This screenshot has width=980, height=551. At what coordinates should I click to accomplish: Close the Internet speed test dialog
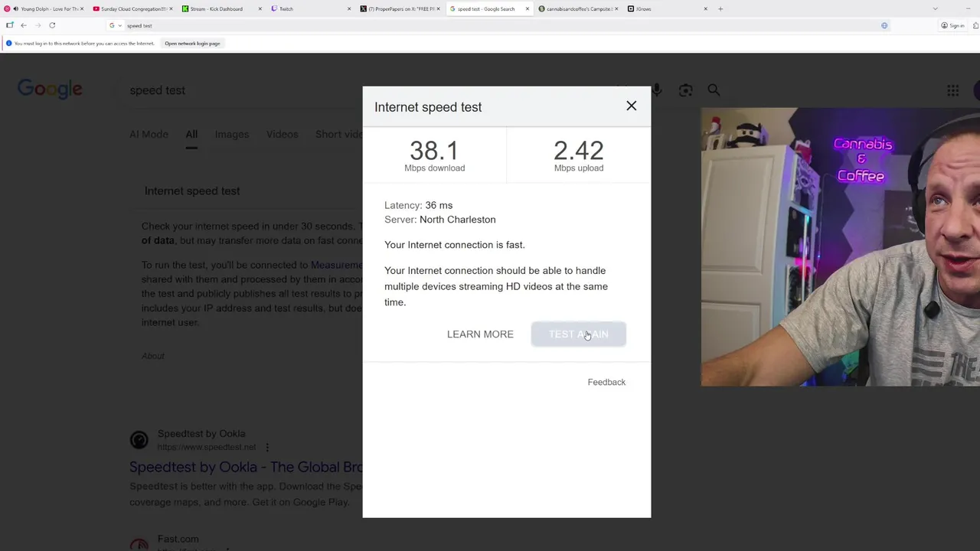(631, 106)
